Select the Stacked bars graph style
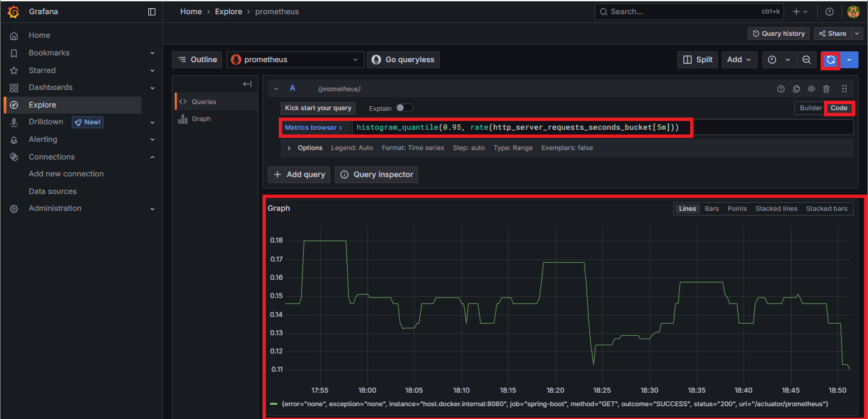The image size is (868, 419). click(x=827, y=209)
